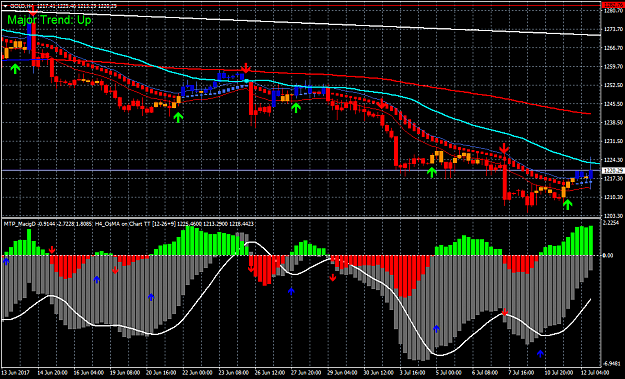Image resolution: width=625 pixels, height=379 pixels.
Task: Click the lowest blue MACD arrow near 10 Jul
Action: pos(540,353)
